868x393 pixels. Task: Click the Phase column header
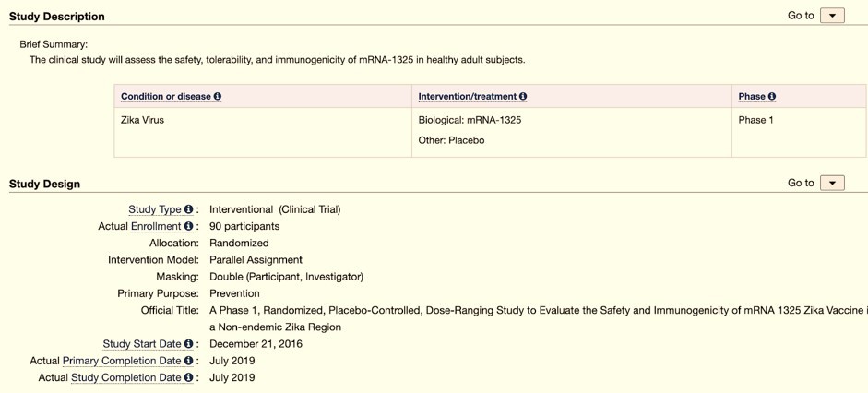(752, 97)
